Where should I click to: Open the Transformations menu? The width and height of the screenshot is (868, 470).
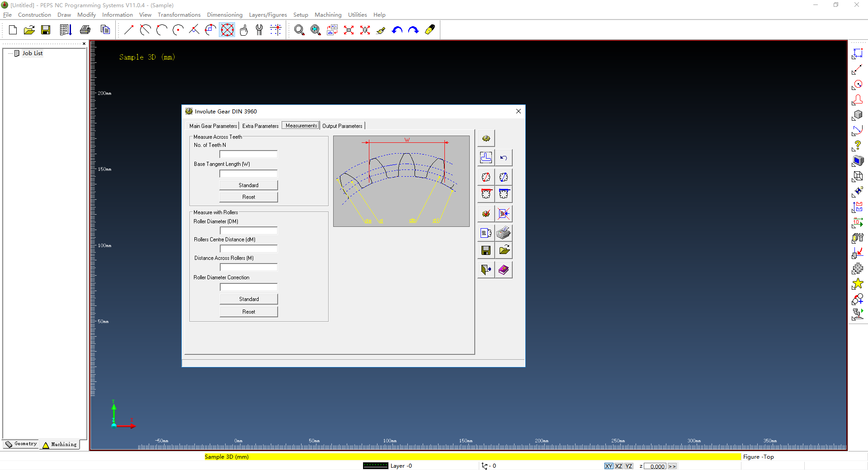pyautogui.click(x=179, y=15)
